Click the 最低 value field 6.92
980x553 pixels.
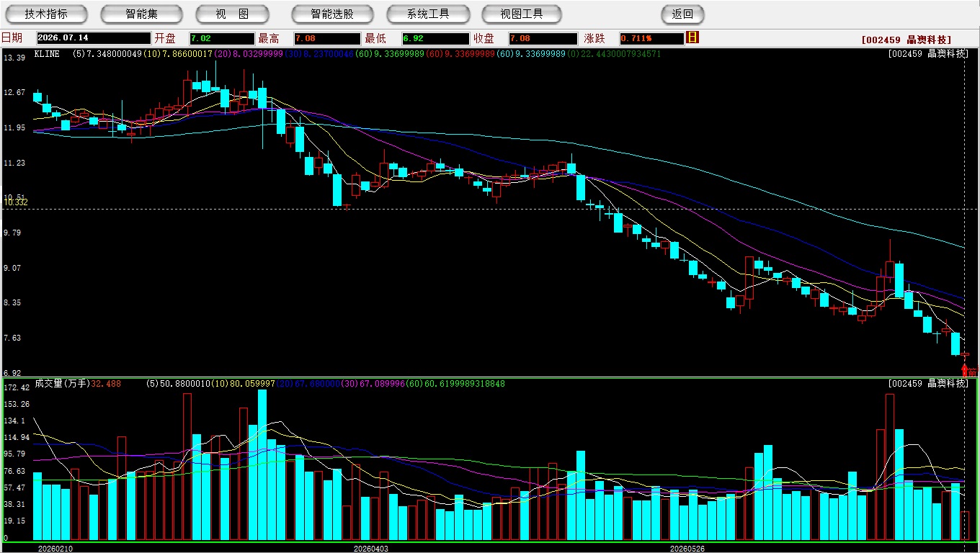436,38
